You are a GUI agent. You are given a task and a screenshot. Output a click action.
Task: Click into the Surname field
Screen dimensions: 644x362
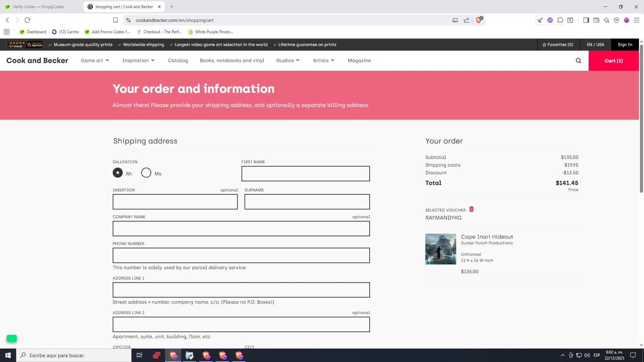[307, 202]
